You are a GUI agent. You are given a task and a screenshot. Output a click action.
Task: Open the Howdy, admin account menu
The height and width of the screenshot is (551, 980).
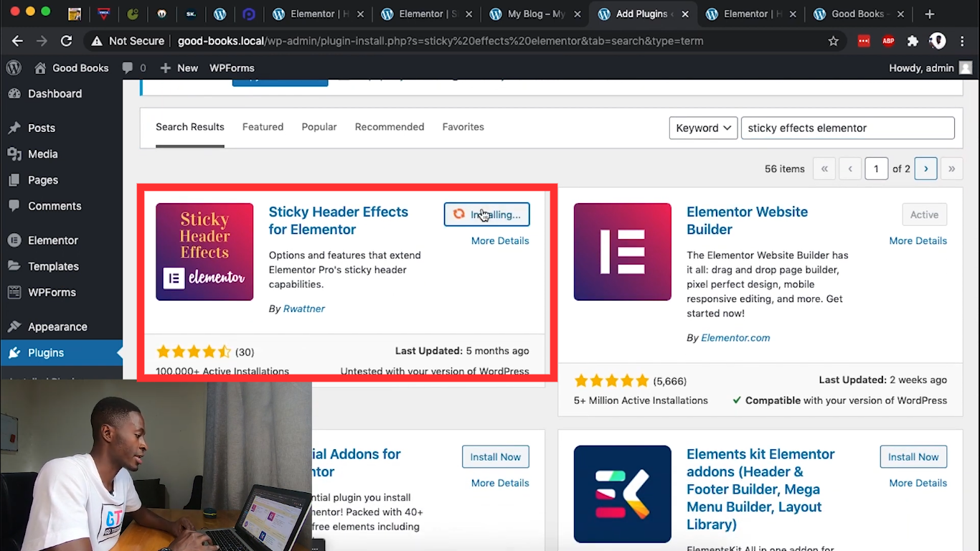point(930,67)
